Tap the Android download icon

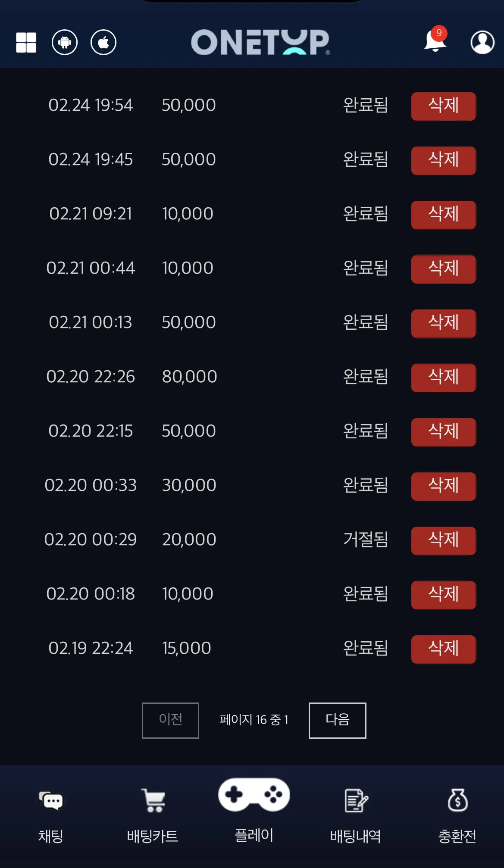[65, 42]
